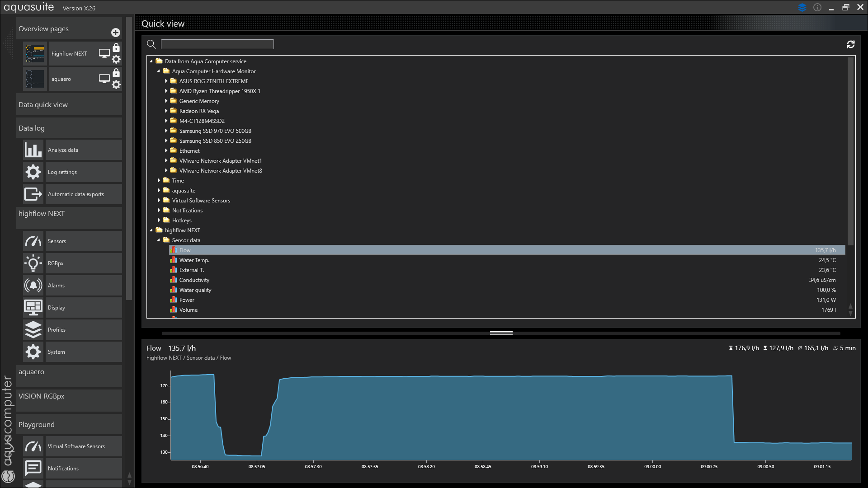This screenshot has width=868, height=488.
Task: Click the average flow 165,1 l/h value
Action: coord(813,348)
